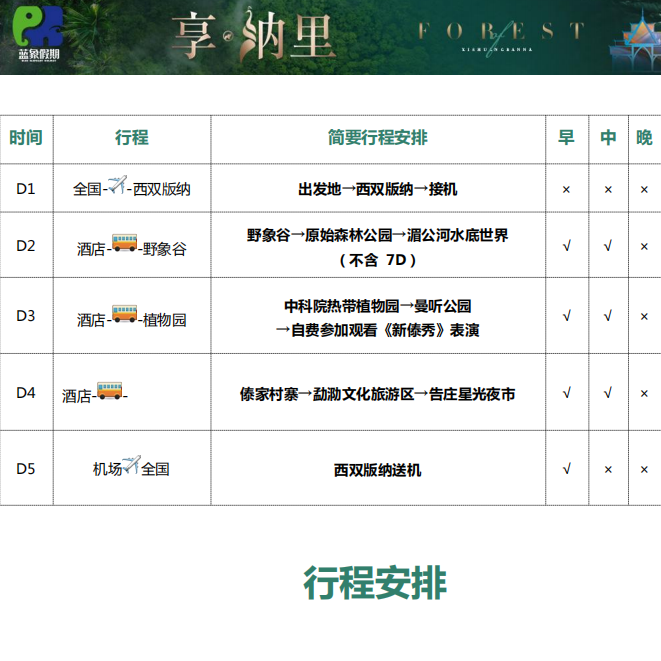This screenshot has width=661, height=661.
Task: Click the 早 breakfast column header
Action: [x=567, y=138]
